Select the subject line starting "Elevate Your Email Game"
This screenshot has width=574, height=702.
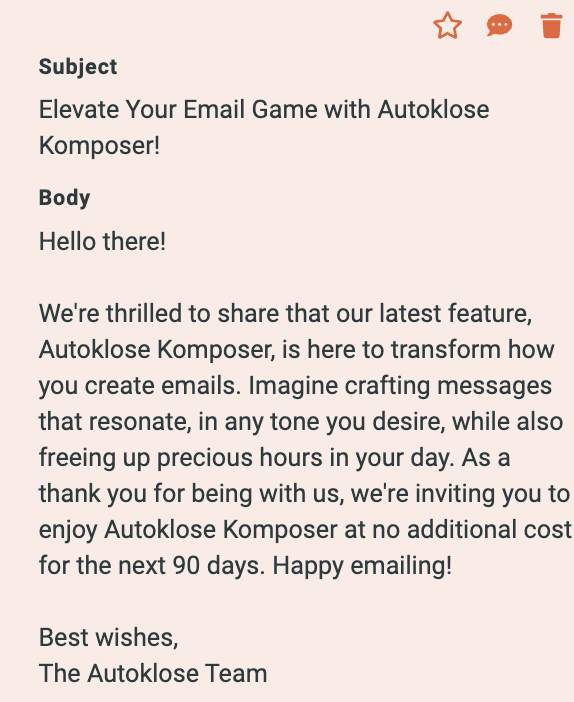264,128
